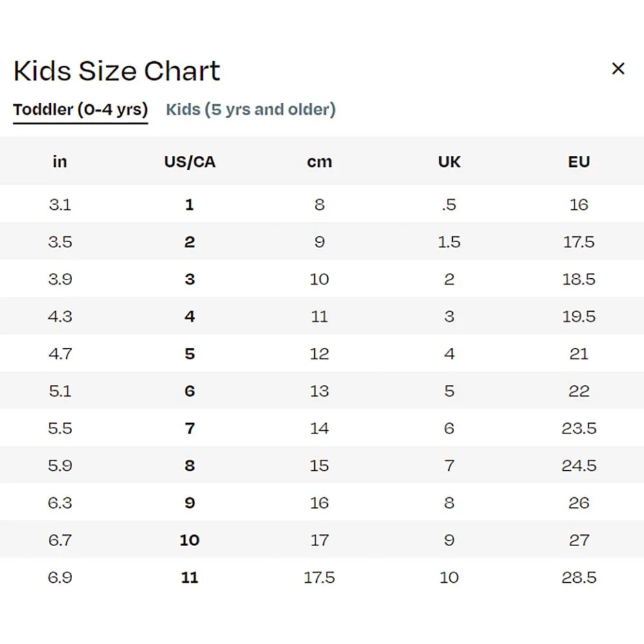The width and height of the screenshot is (644, 644).
Task: Click the cm column header
Action: (319, 162)
